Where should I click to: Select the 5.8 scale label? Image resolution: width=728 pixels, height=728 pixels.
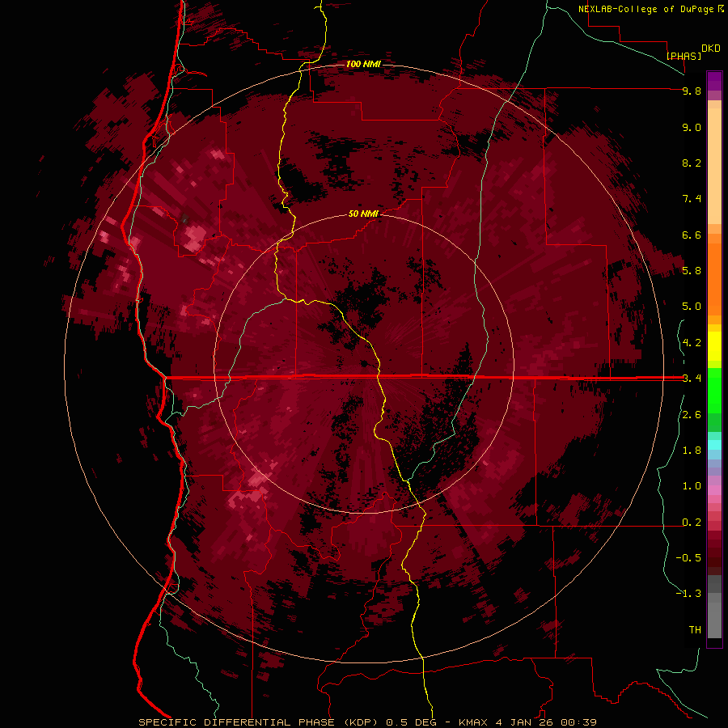[x=692, y=270]
